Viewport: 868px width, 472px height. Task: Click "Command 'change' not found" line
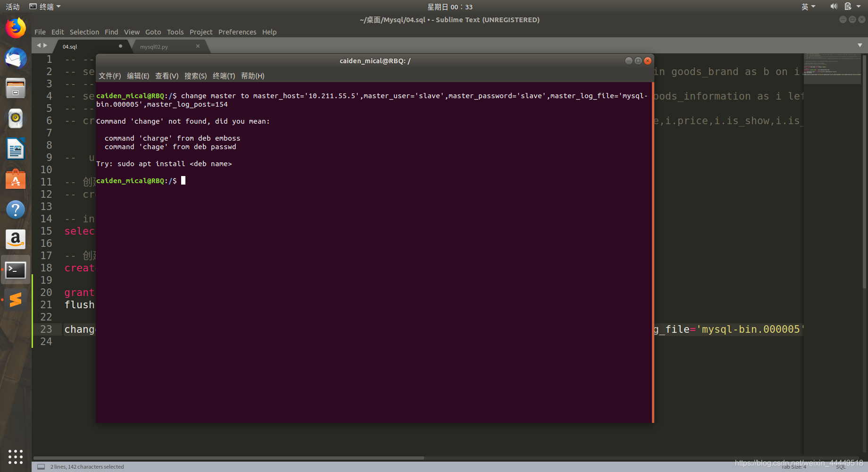183,121
